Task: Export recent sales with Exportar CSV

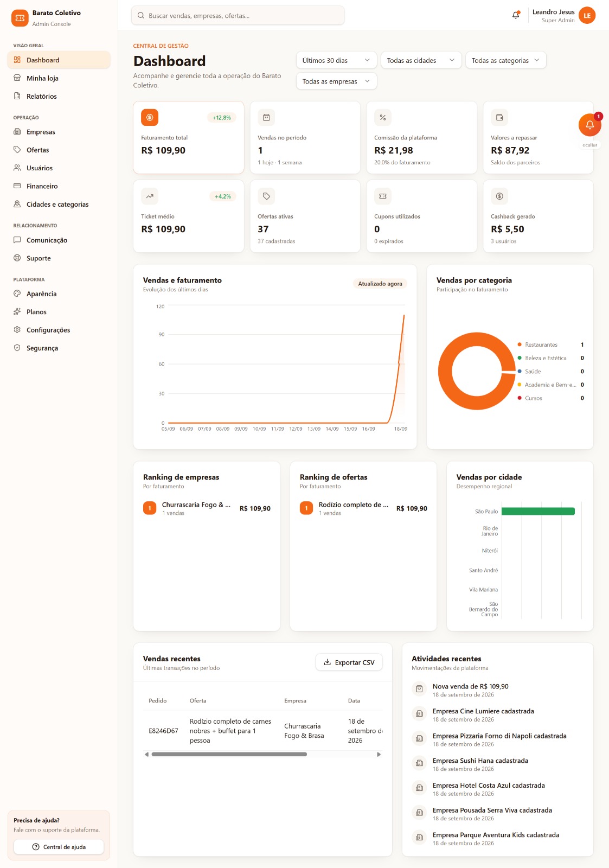Action: [349, 662]
